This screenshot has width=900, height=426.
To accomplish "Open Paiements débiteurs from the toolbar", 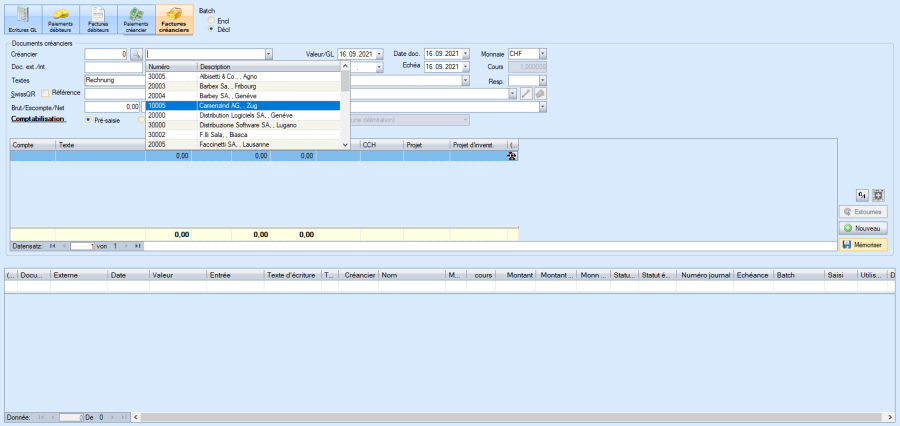I will pos(60,19).
